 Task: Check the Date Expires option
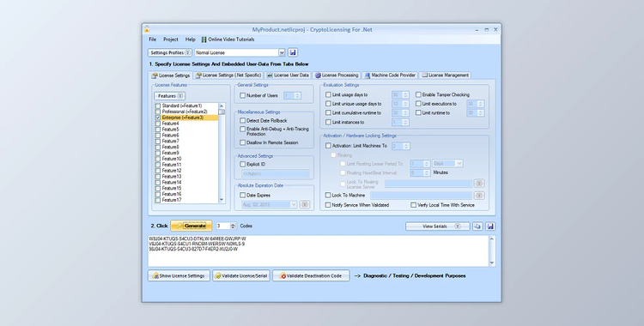coord(243,196)
